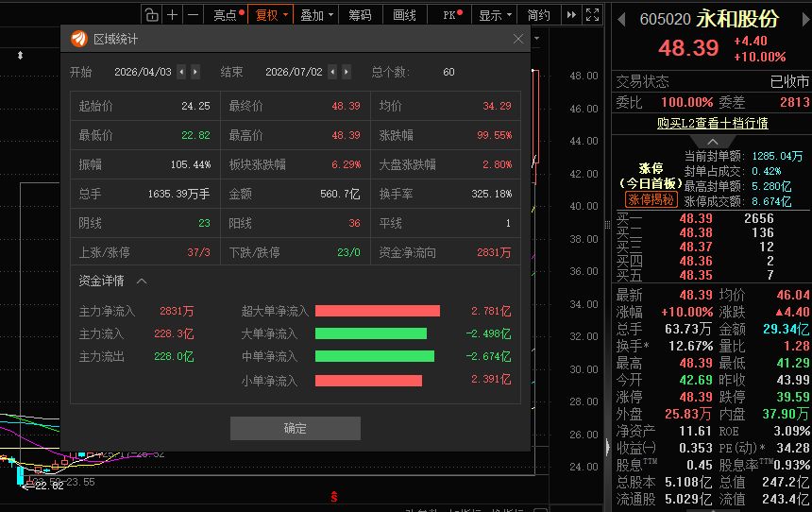
Task: Click 买一 price row 48.39
Action: tap(696, 219)
